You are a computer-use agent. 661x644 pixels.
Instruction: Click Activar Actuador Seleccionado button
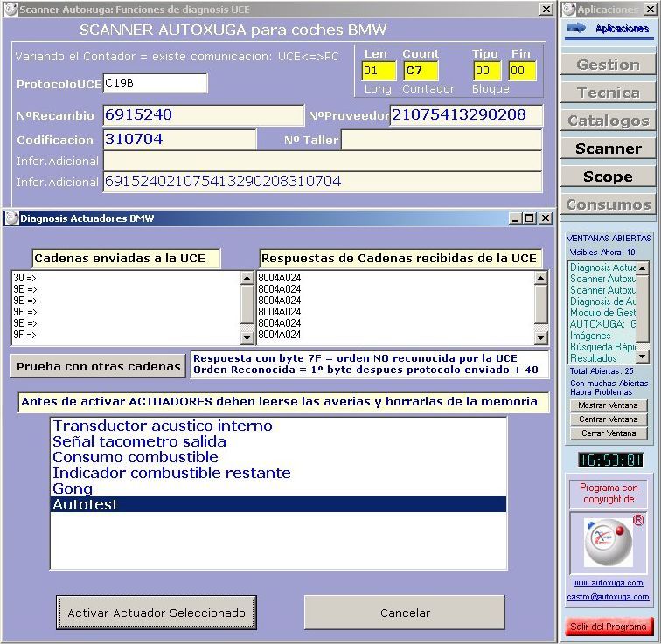pos(157,613)
